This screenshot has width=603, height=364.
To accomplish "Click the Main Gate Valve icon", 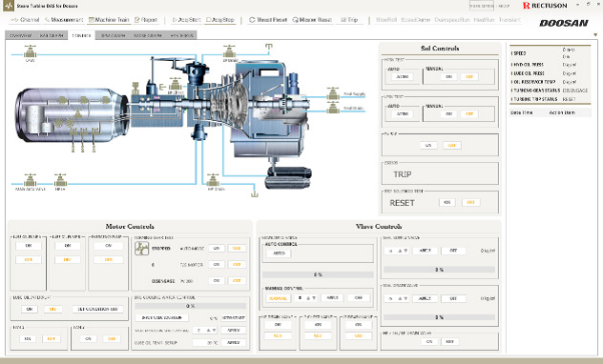I will 30,180.
